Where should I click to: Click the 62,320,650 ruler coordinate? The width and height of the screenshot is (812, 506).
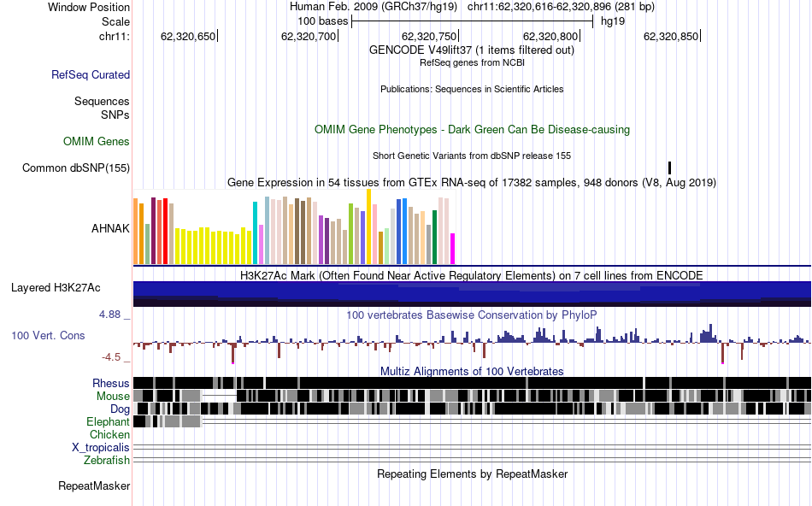point(187,36)
